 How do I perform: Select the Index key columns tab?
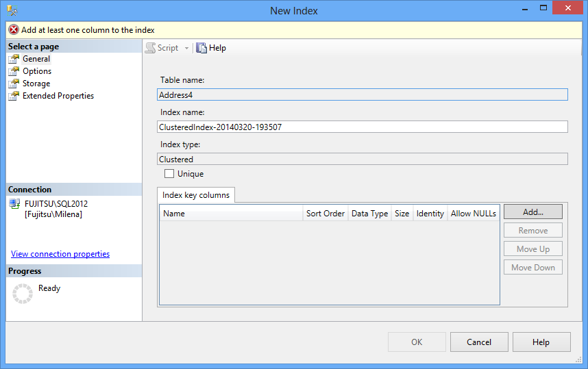(x=196, y=195)
